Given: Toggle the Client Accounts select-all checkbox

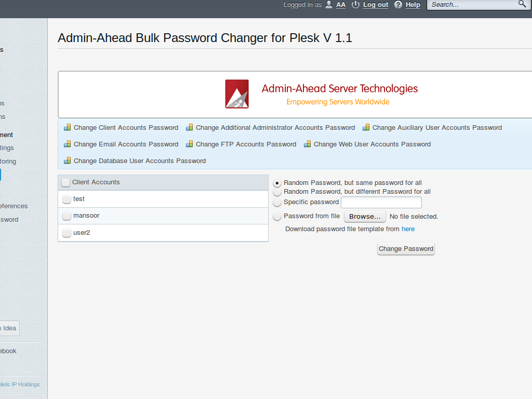Looking at the screenshot, I should pos(65,182).
